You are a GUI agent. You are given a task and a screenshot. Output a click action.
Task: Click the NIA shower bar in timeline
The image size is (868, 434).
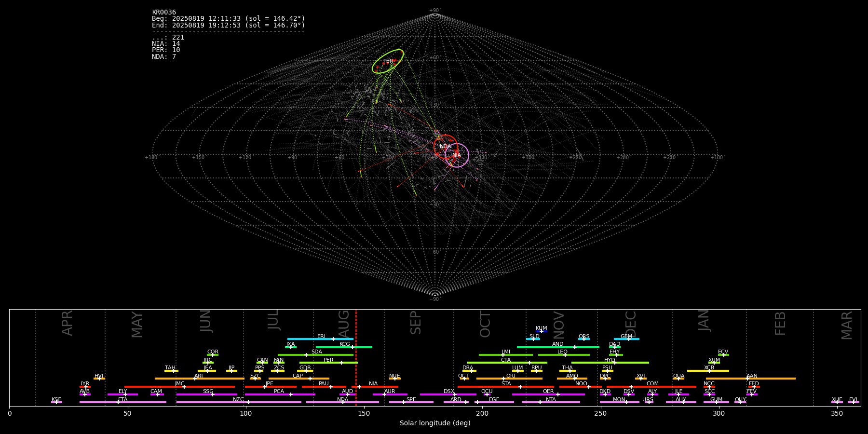pos(375,387)
